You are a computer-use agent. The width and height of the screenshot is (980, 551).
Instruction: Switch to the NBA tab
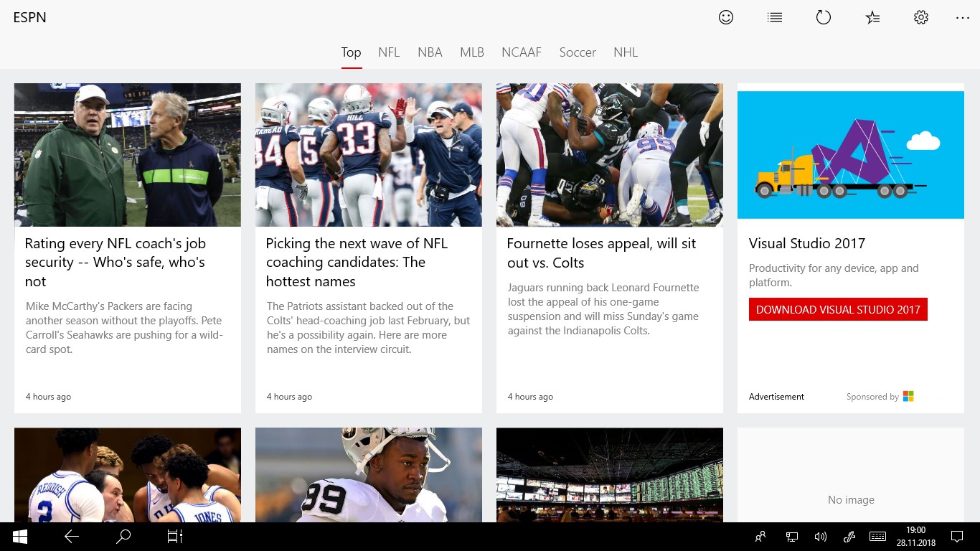tap(430, 52)
